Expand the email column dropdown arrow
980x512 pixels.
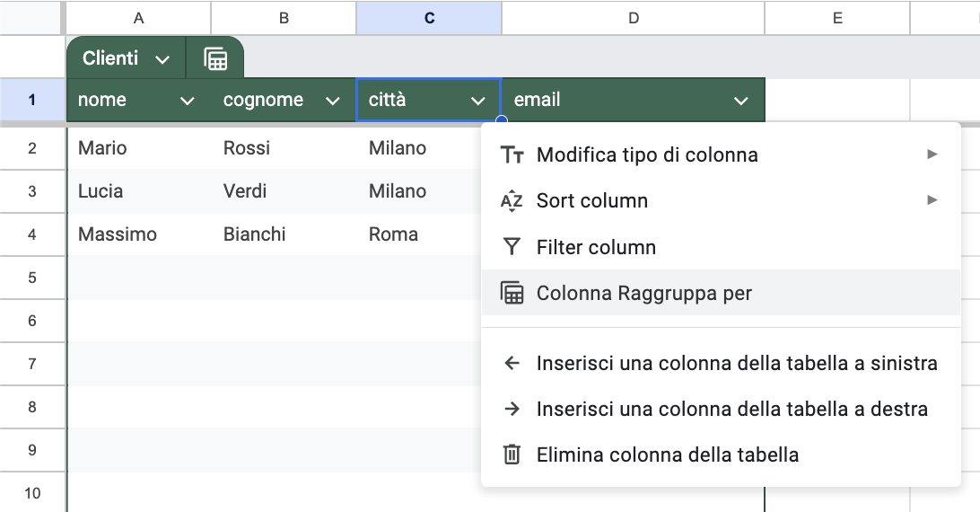pyautogui.click(x=741, y=101)
